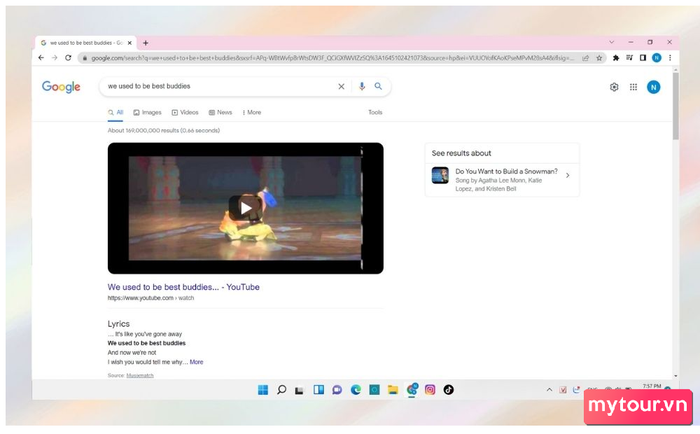This screenshot has height=434, width=700.
Task: Click the 'About 169,000,000 results' text
Action: coord(163,130)
